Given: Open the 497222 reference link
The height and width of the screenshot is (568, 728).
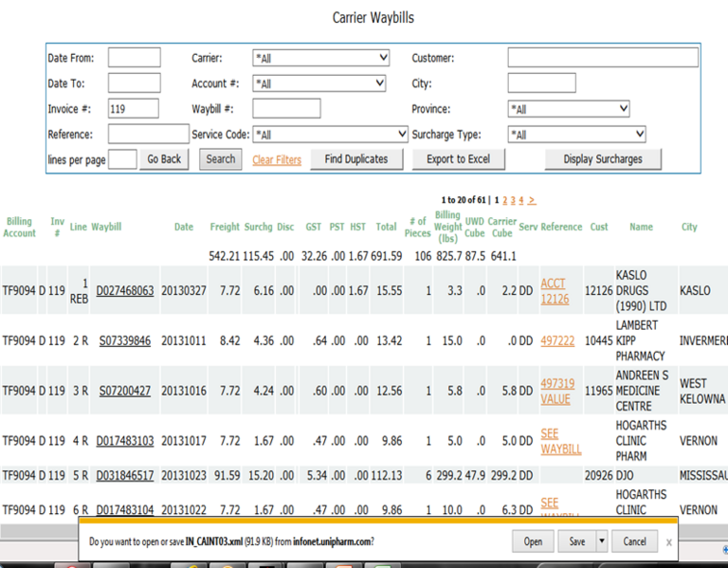Looking at the screenshot, I should point(557,340).
